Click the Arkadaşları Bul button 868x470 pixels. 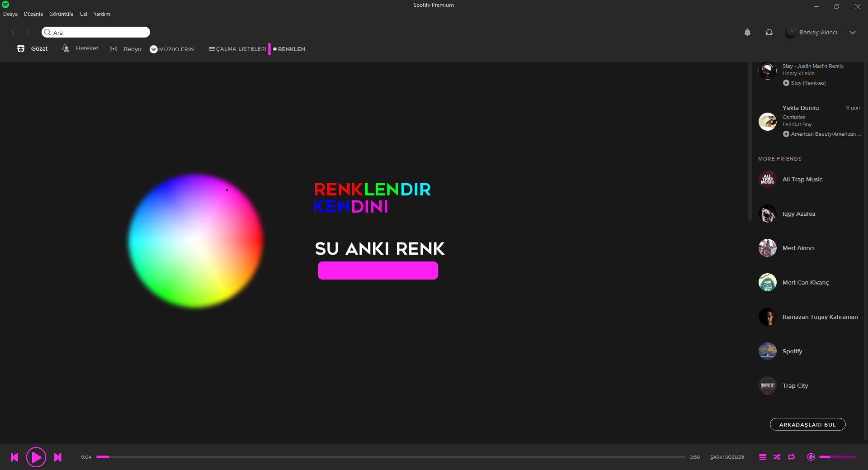click(807, 424)
